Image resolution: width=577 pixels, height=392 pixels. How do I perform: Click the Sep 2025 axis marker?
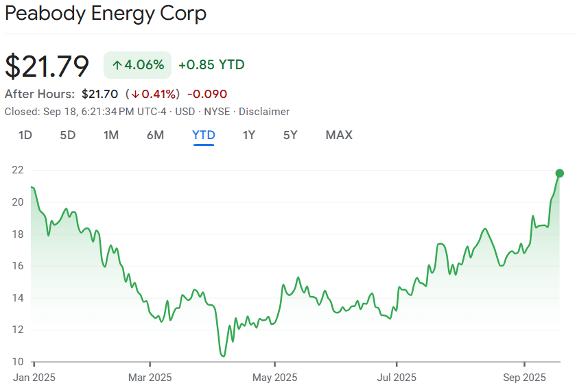click(x=524, y=377)
